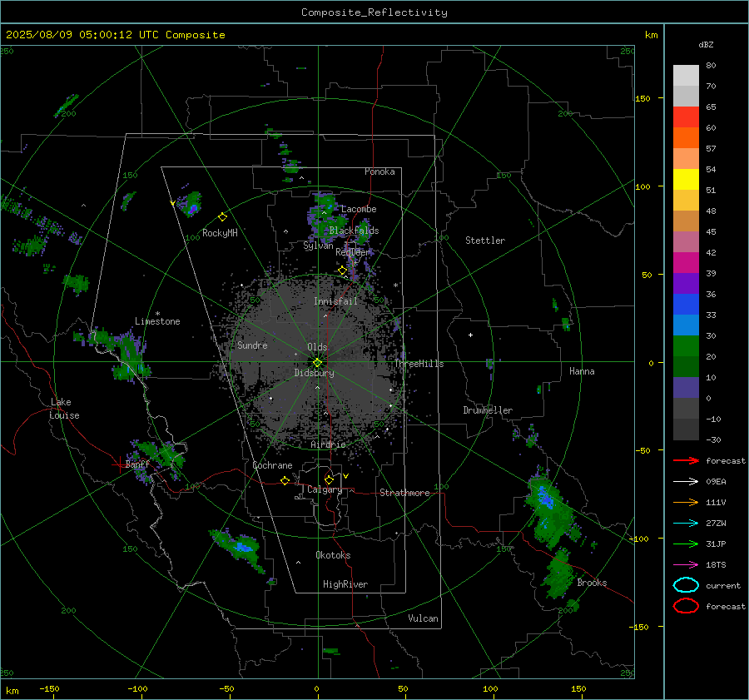The image size is (749, 700).
Task: Click the Banff town label
Action: pyautogui.click(x=137, y=464)
